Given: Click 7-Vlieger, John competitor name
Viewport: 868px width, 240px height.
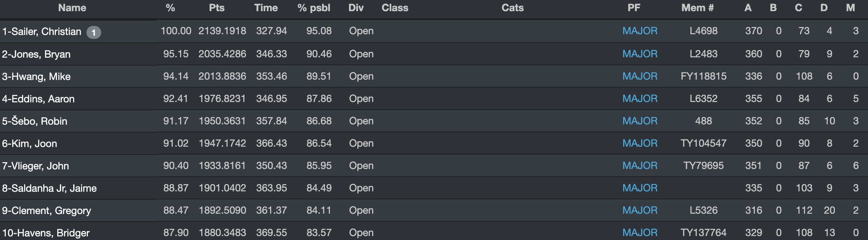Looking at the screenshot, I should coord(36,166).
